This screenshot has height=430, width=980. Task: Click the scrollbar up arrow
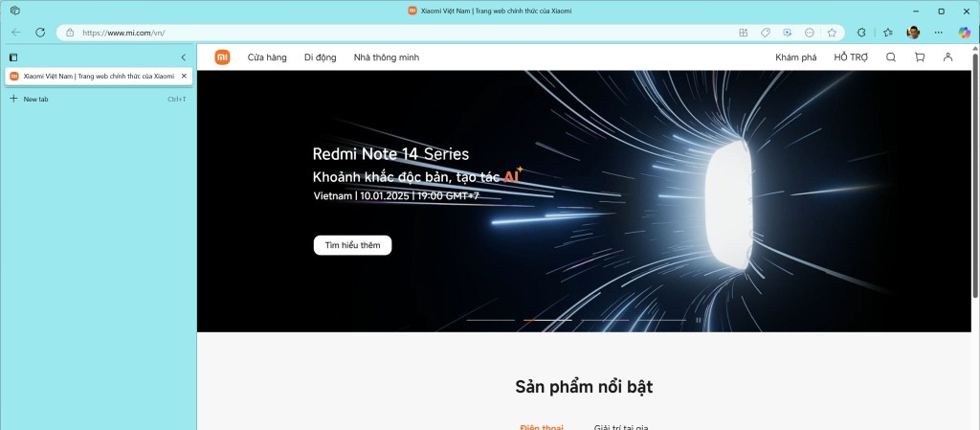pos(975,48)
